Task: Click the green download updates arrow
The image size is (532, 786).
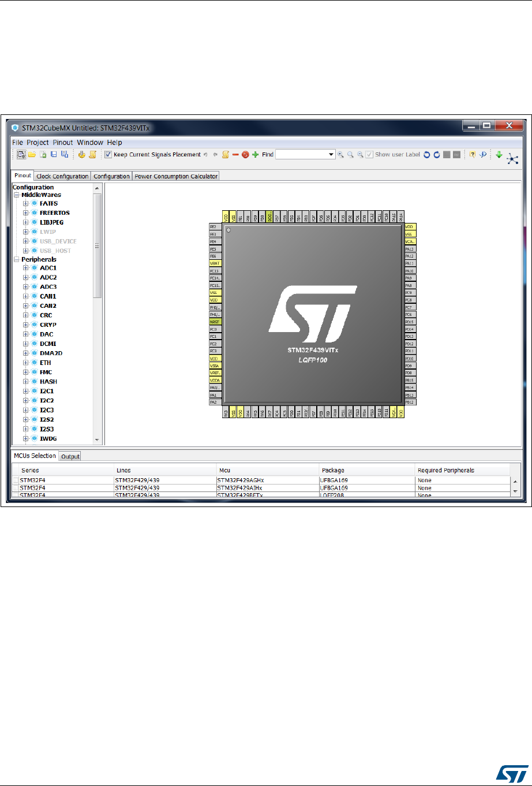Action: pos(499,154)
